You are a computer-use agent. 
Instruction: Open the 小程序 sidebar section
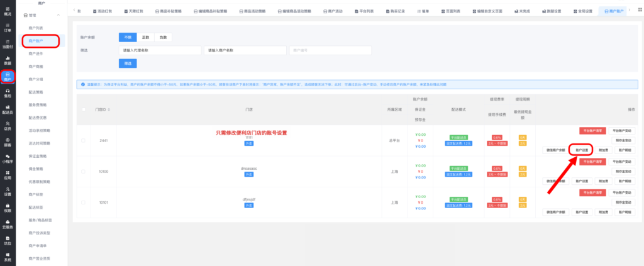coord(8,158)
